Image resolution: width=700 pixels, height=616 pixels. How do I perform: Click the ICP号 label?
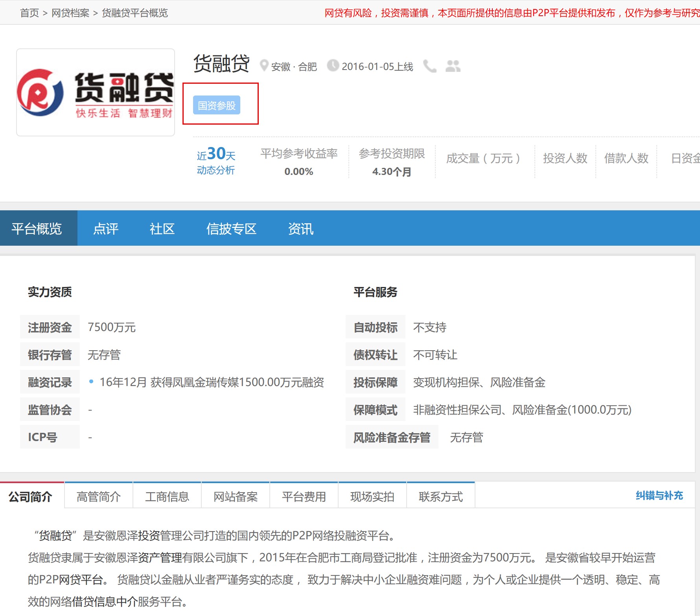coord(50,437)
